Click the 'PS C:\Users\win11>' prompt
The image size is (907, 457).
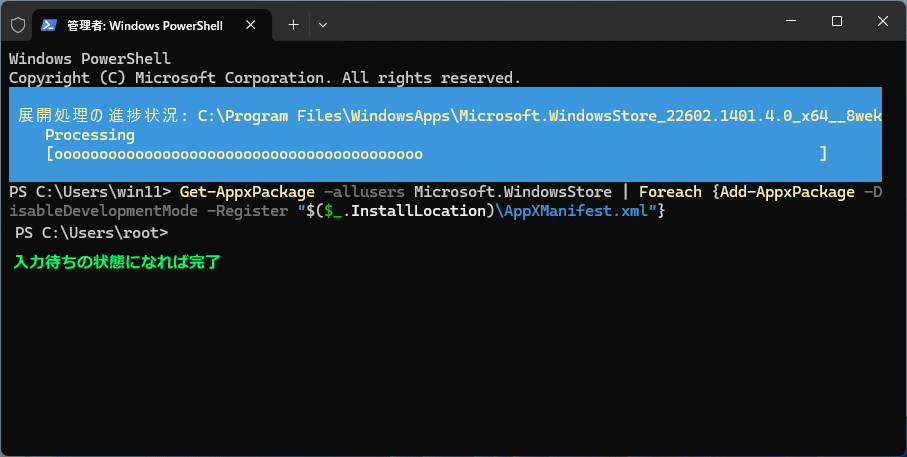[90, 192]
